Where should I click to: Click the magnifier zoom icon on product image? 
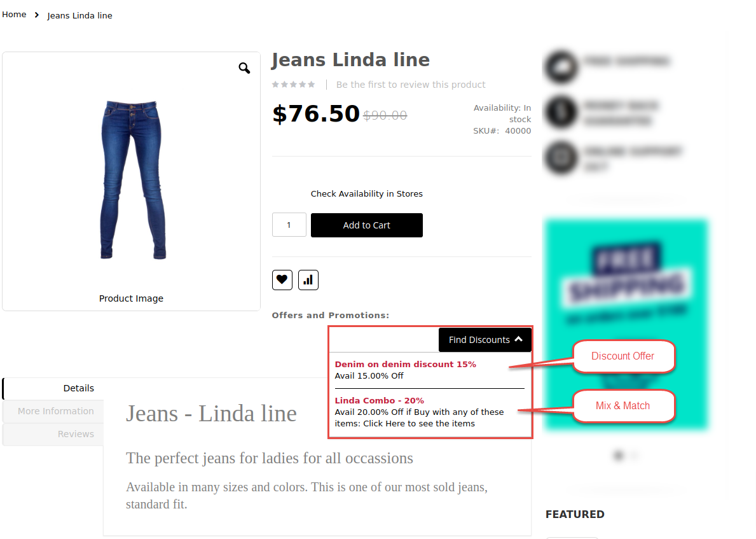[244, 68]
